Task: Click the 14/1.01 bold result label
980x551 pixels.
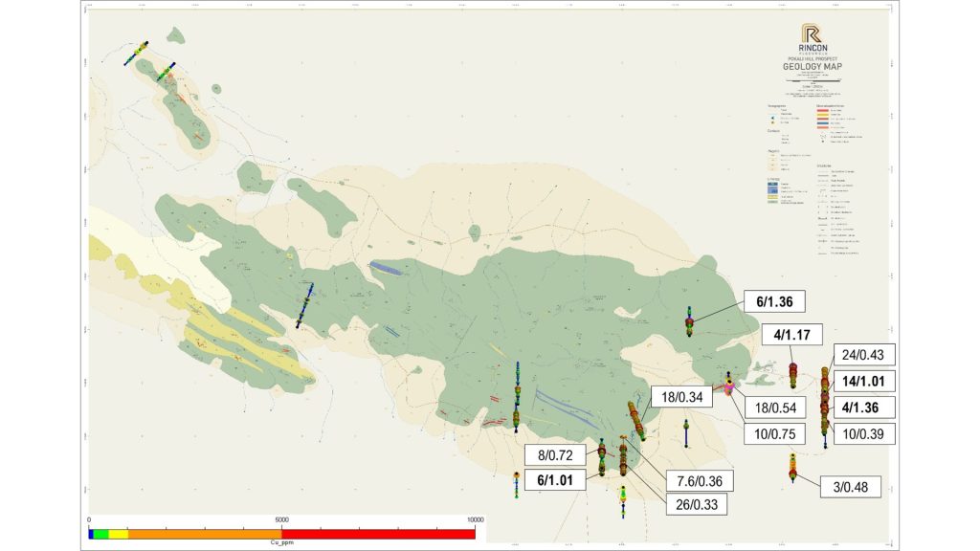Action: point(864,381)
